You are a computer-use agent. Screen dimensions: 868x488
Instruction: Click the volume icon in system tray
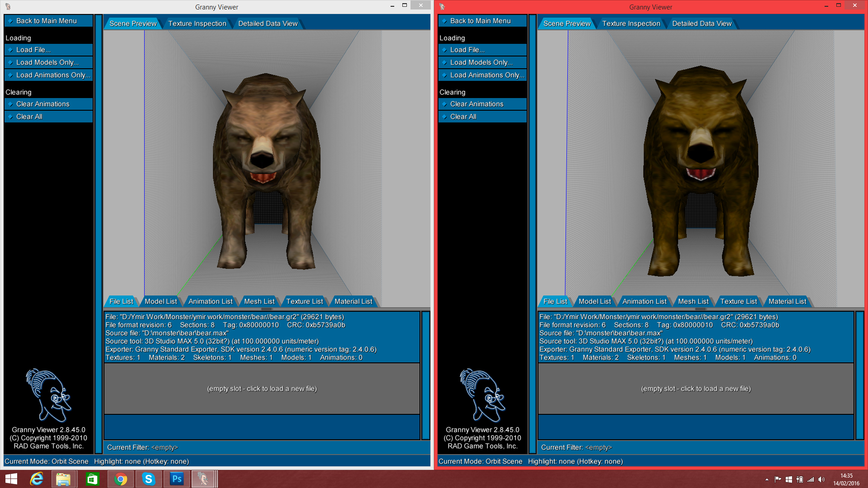(x=821, y=479)
